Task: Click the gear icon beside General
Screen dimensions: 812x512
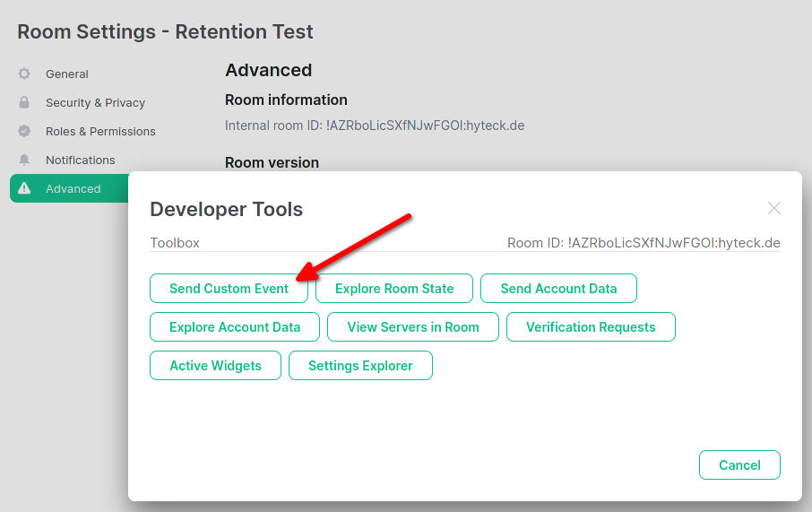Action: [x=24, y=74]
